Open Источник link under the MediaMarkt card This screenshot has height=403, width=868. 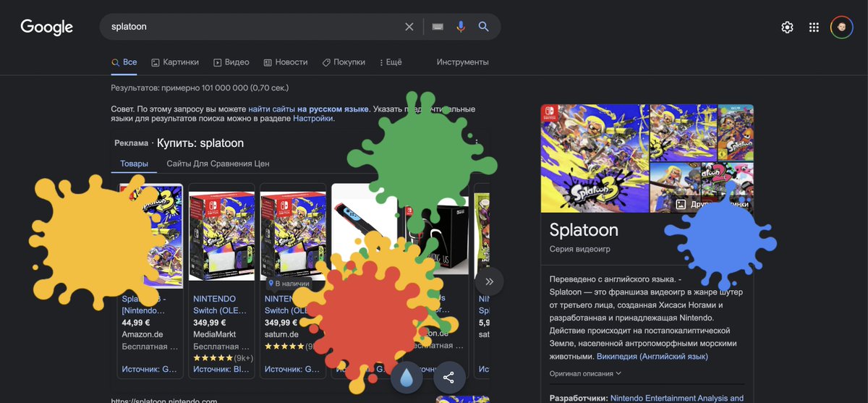221,370
